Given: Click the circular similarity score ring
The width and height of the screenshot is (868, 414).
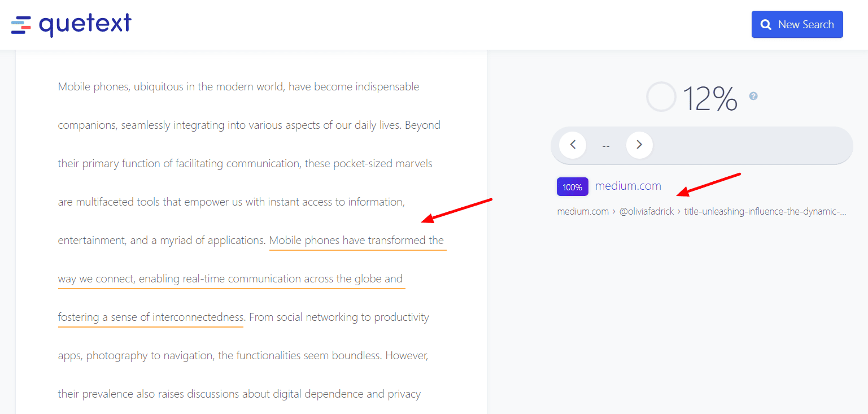Looking at the screenshot, I should point(661,97).
